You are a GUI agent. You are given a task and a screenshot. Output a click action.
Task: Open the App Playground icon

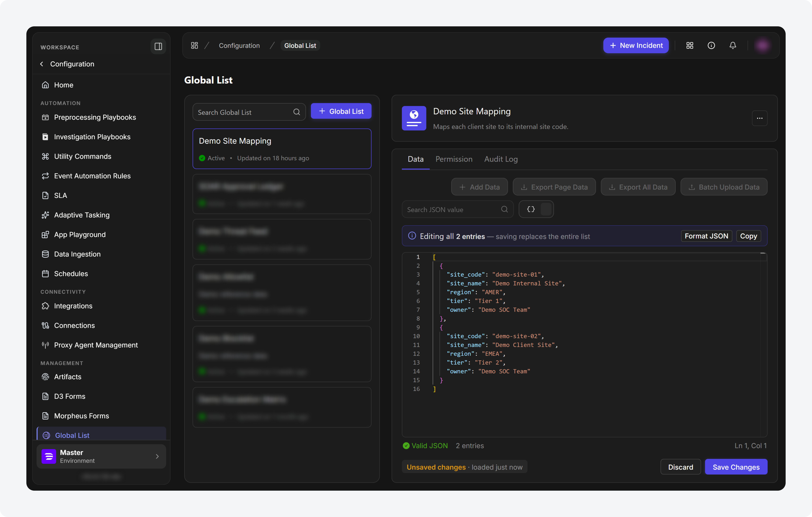click(x=45, y=235)
